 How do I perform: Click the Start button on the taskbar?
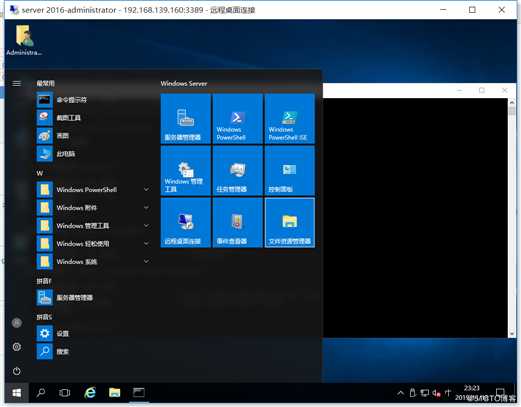click(x=17, y=393)
